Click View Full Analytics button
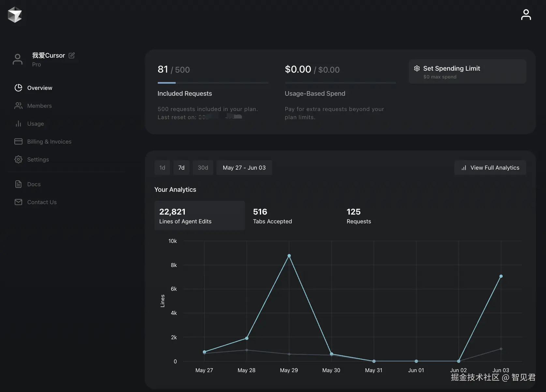 pos(490,168)
